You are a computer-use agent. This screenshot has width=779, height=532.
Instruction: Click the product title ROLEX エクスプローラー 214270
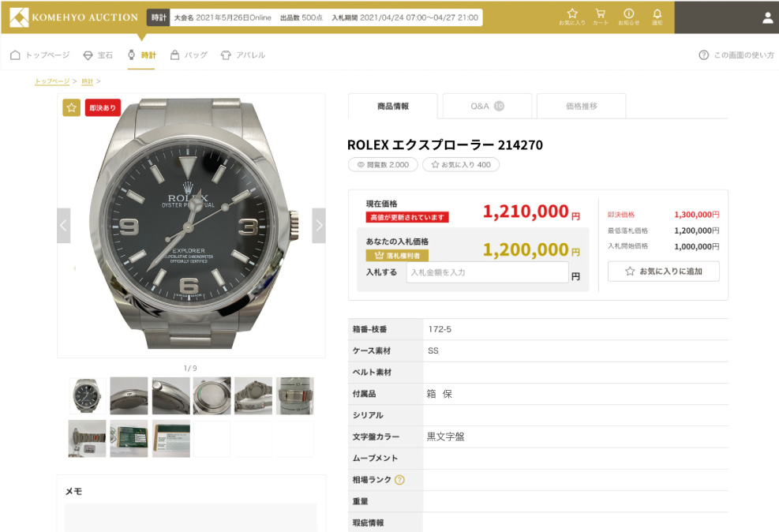click(x=445, y=145)
